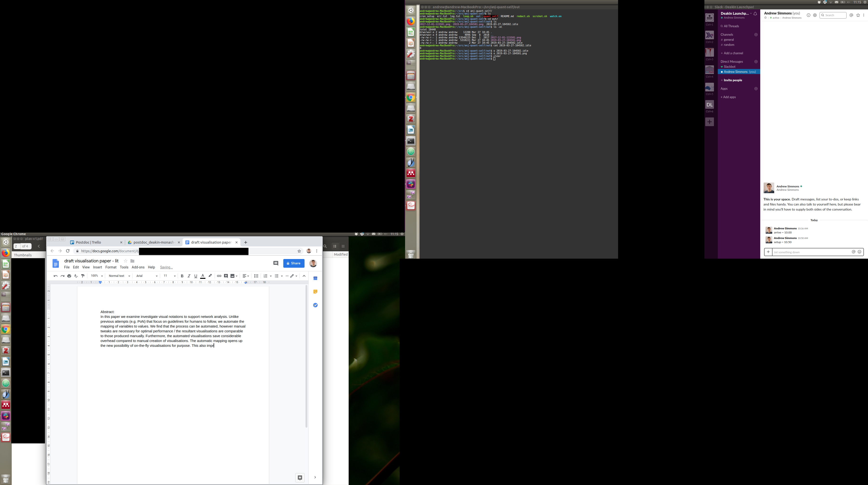Click the spell check icon

tap(76, 276)
